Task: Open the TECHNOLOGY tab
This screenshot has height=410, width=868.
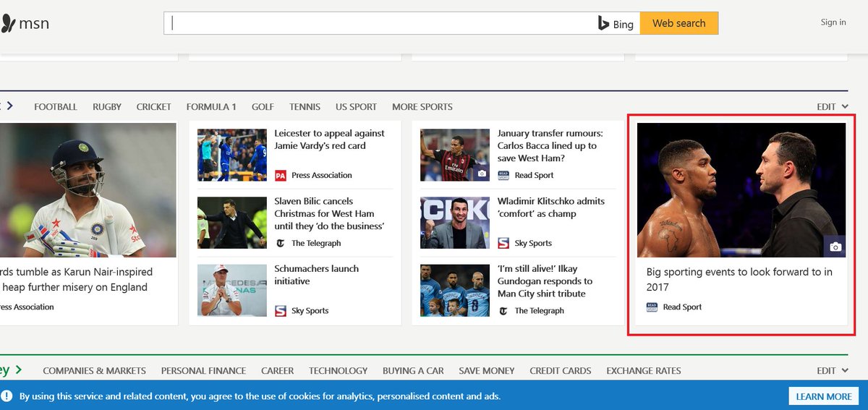Action: click(x=339, y=370)
